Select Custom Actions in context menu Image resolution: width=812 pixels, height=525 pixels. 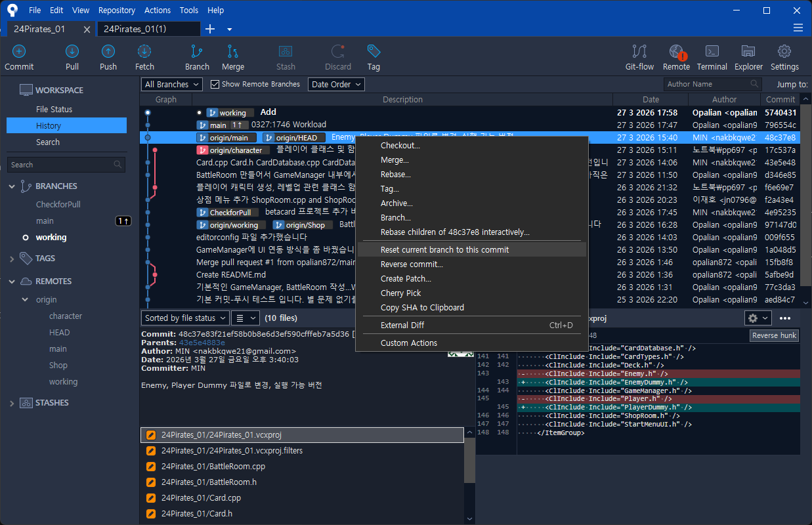(x=471, y=343)
